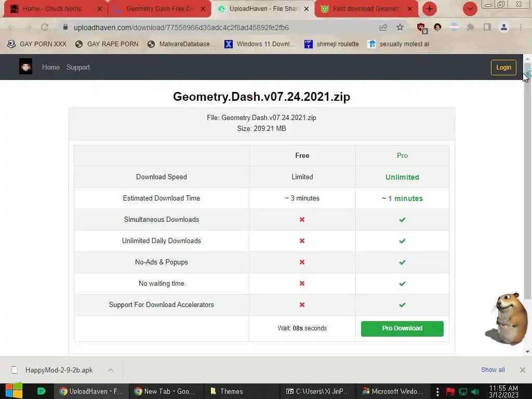532x399 pixels.
Task: Click the red flag tray icon
Action: (x=450, y=392)
